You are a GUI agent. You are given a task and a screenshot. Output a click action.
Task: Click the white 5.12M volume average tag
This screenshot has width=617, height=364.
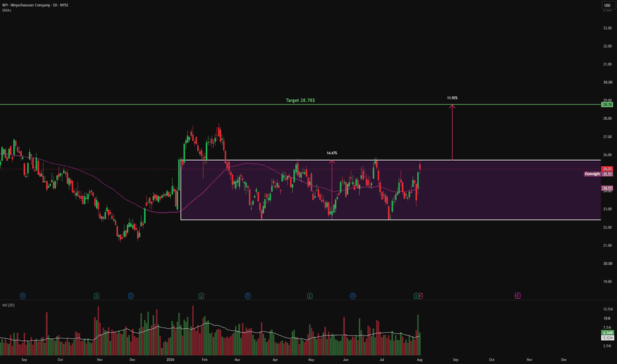[x=607, y=338]
